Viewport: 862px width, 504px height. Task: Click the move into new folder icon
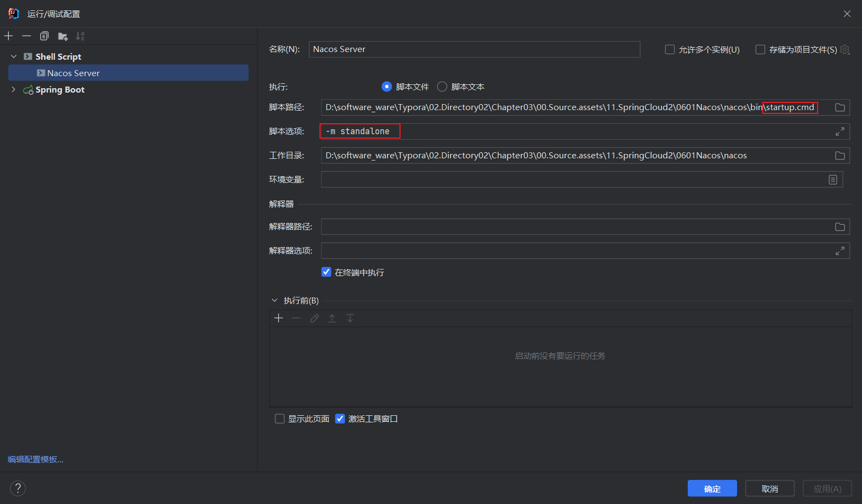click(62, 36)
